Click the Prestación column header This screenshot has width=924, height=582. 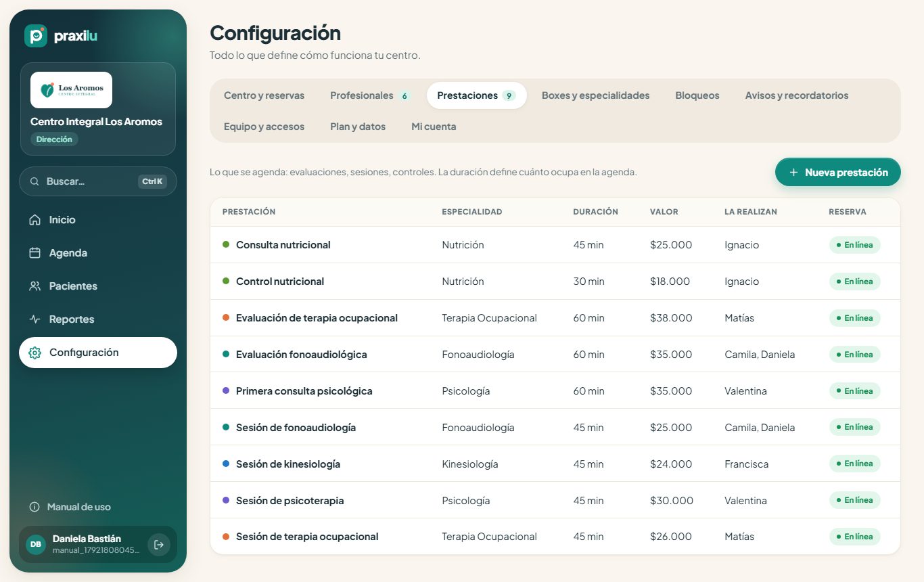point(249,212)
